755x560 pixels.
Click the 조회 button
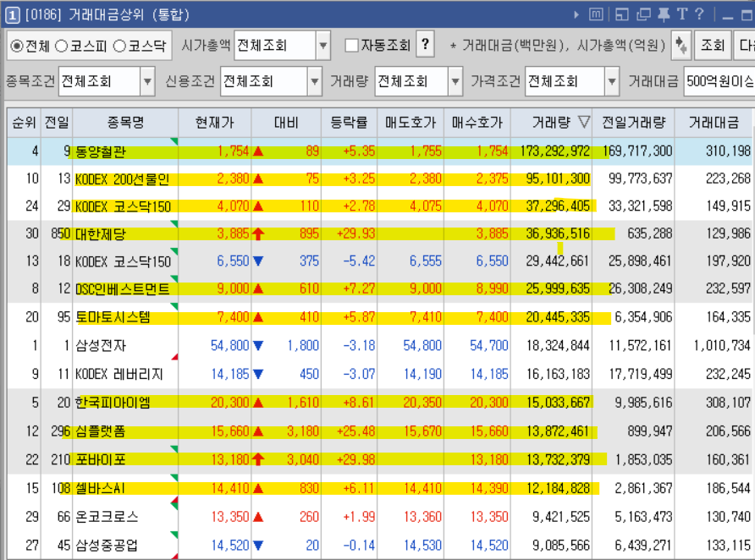712,46
